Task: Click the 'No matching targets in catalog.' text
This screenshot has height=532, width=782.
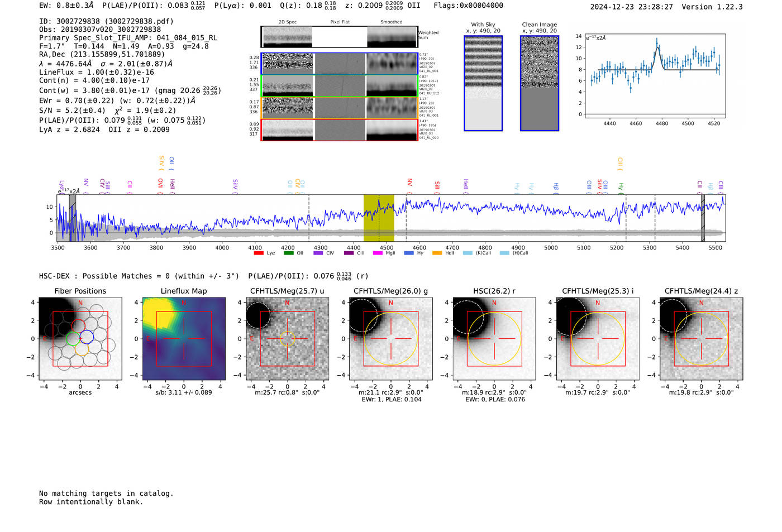Action: tap(106, 493)
